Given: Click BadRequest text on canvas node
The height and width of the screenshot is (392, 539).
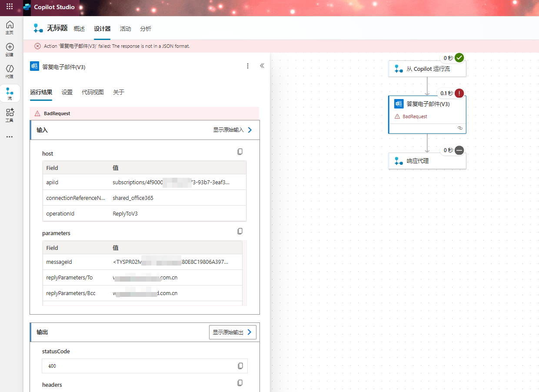Looking at the screenshot, I should pos(415,116).
